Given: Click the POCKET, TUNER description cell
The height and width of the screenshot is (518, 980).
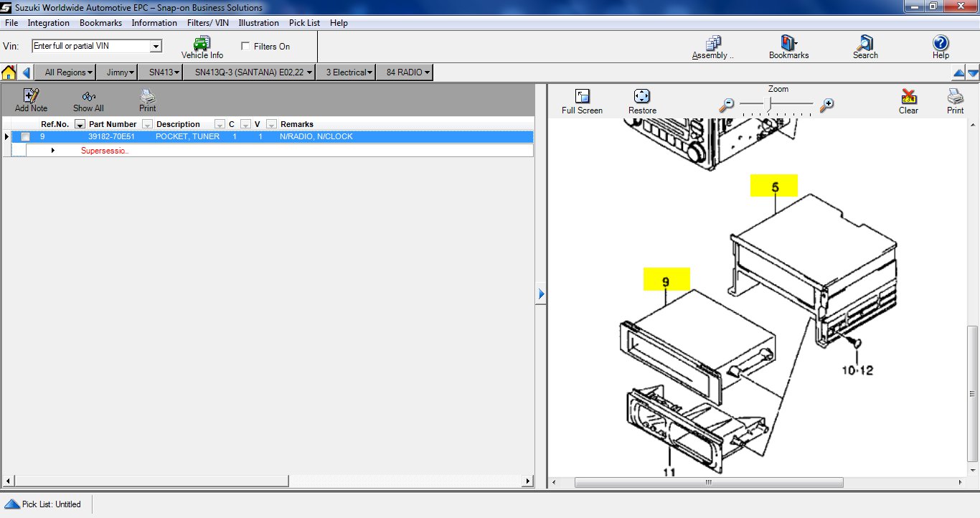Looking at the screenshot, I should (x=188, y=136).
